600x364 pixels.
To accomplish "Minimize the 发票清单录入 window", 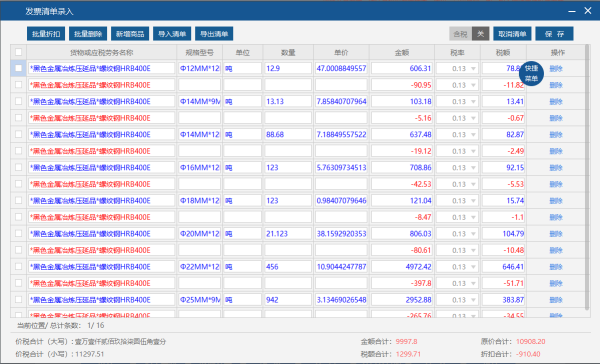I will [572, 11].
